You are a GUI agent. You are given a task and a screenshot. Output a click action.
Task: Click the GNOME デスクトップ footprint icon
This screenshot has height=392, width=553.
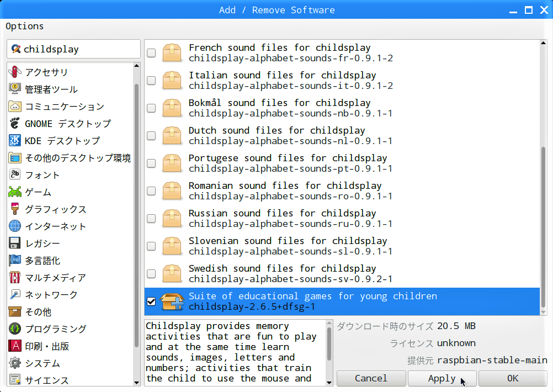pos(15,124)
